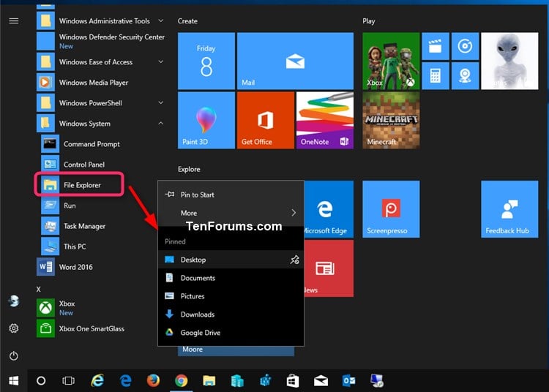Open Outlook from the taskbar
The height and width of the screenshot is (392, 549).
click(x=348, y=380)
